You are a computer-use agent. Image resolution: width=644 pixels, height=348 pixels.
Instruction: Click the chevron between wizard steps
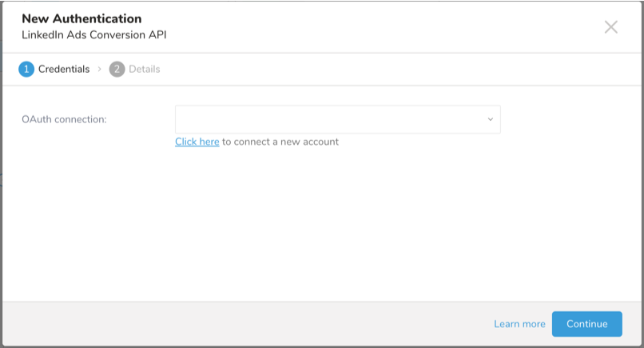coord(100,70)
